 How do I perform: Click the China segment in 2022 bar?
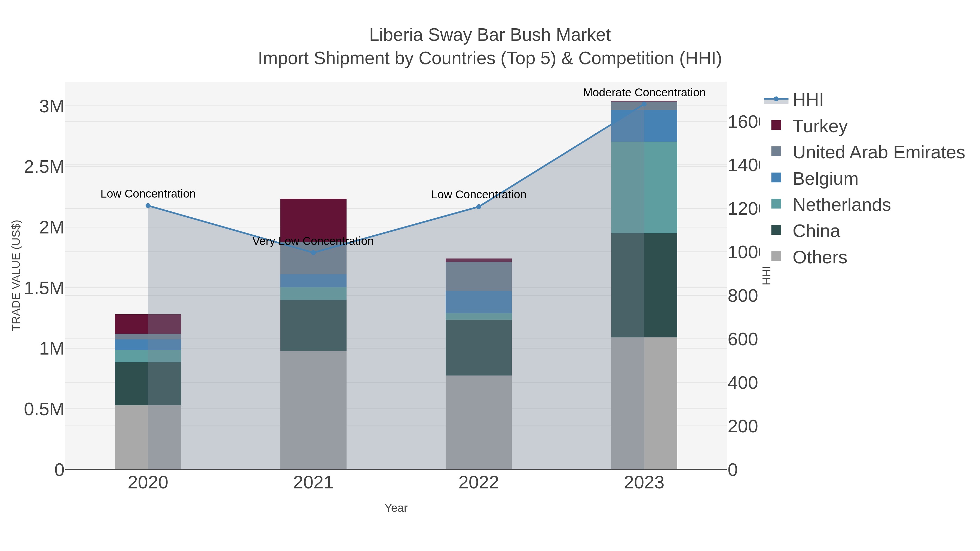(x=479, y=347)
